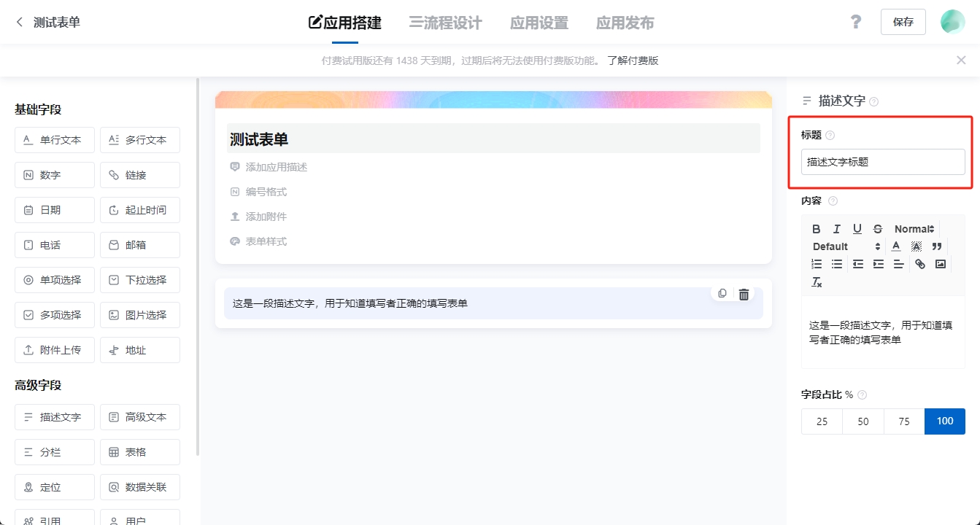Viewport: 980px width, 525px height.
Task: Switch to the 应用设置 tab
Action: tap(539, 22)
